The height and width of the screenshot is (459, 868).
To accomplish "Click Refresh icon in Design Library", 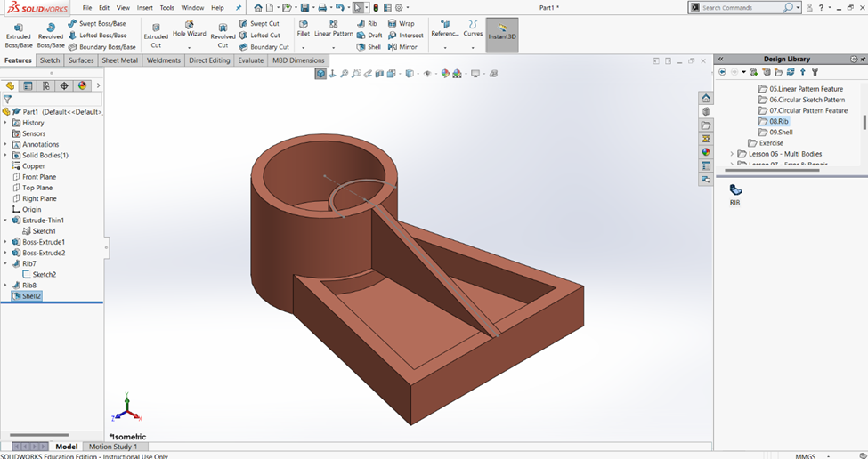I will [x=791, y=72].
